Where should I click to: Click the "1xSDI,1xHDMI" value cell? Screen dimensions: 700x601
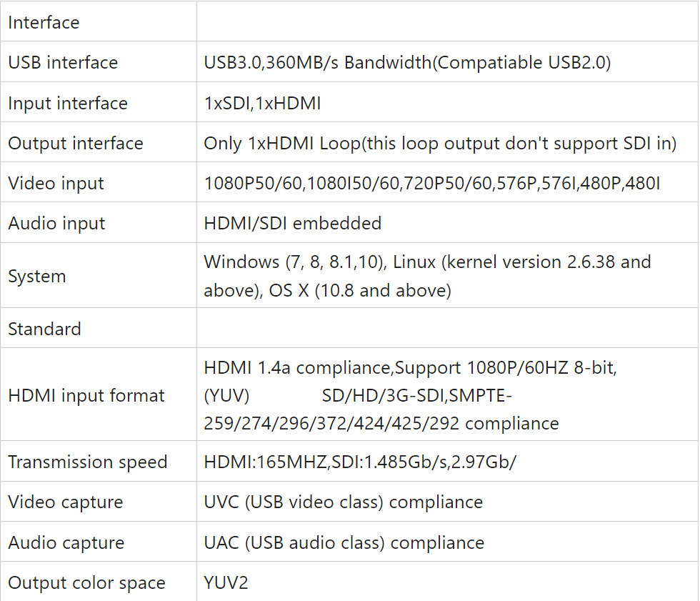[262, 103]
